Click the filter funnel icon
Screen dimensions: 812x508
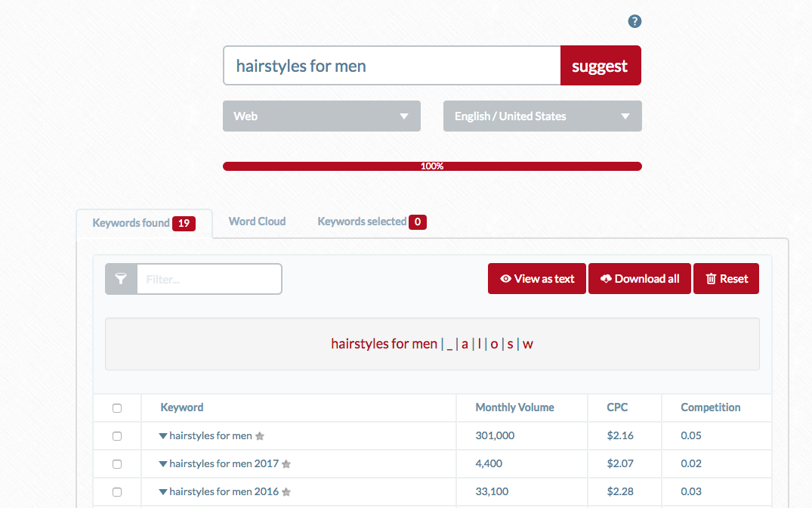click(x=121, y=279)
